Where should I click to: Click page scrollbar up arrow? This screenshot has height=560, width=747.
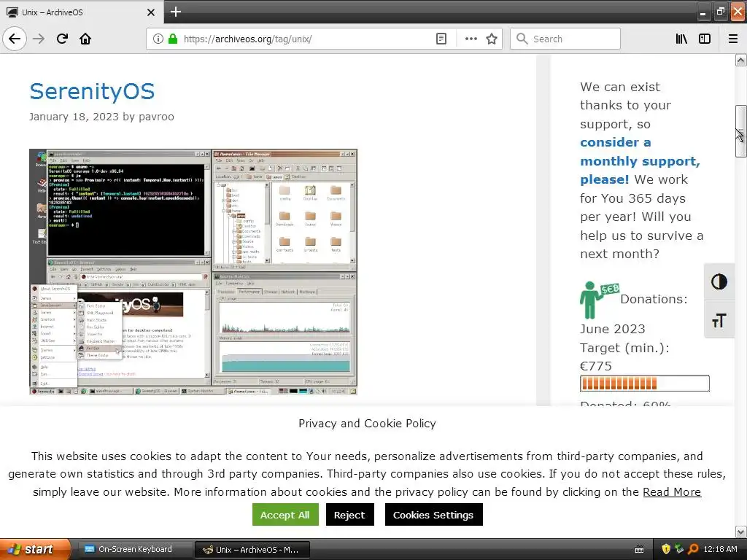pyautogui.click(x=740, y=60)
